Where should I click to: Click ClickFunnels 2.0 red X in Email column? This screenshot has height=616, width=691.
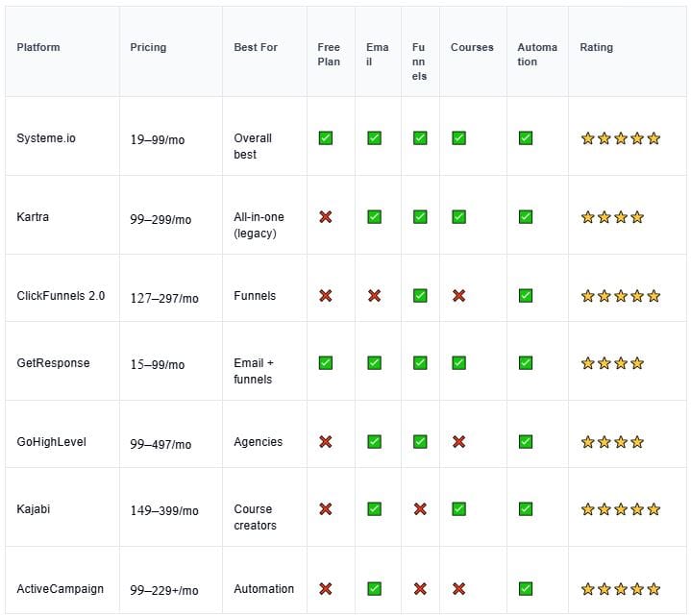click(374, 296)
